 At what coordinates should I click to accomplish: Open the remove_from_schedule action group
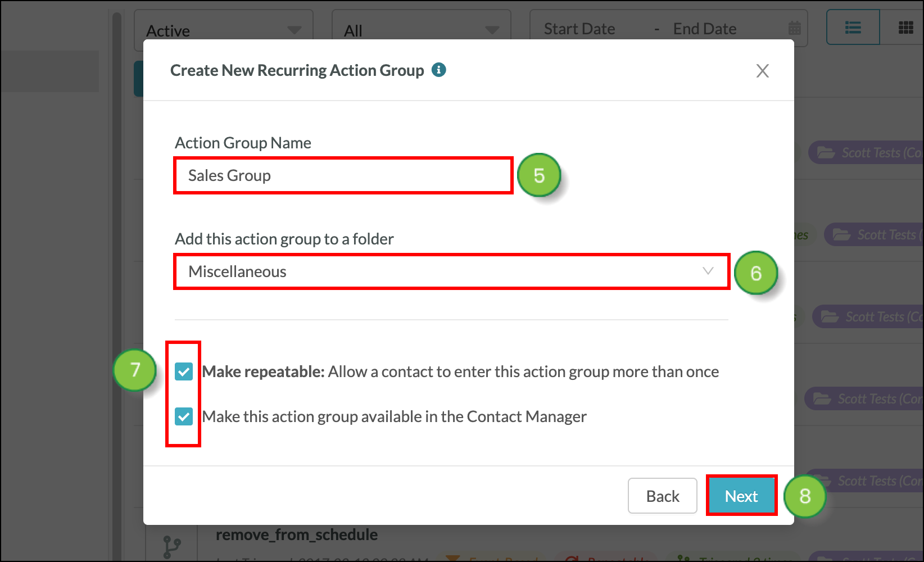pyautogui.click(x=297, y=534)
